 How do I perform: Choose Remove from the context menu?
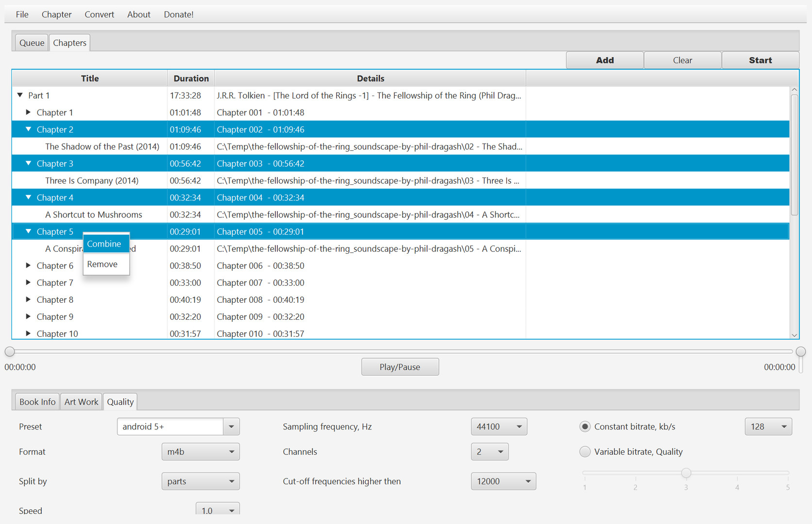106,264
